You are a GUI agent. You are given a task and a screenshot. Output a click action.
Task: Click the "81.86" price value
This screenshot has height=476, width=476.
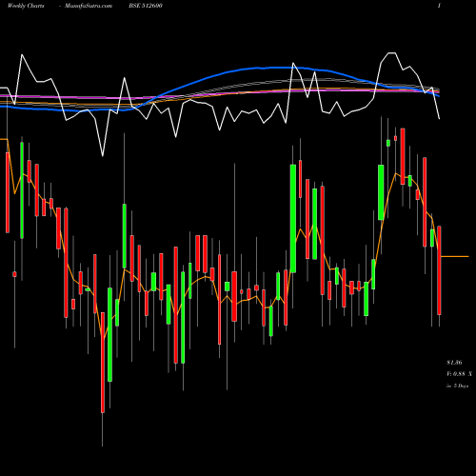[x=454, y=363]
